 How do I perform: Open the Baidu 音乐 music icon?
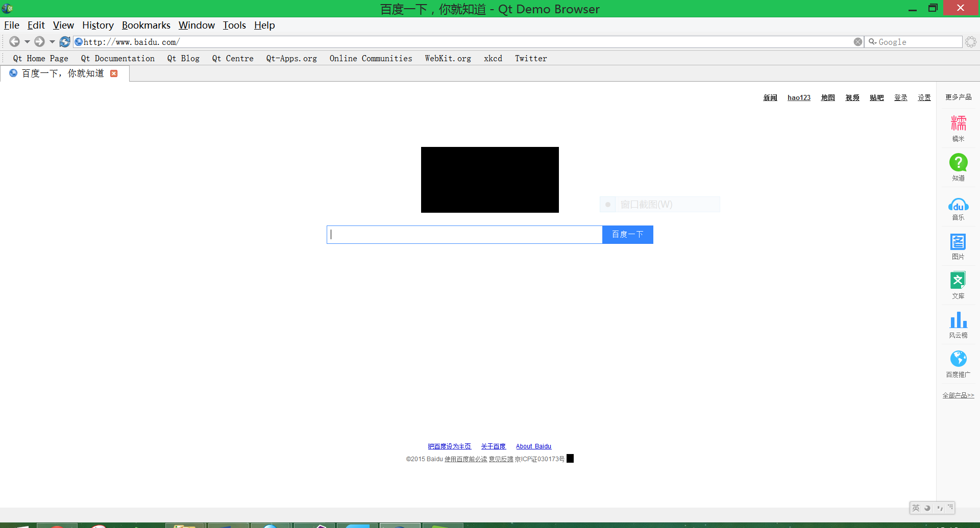(958, 205)
